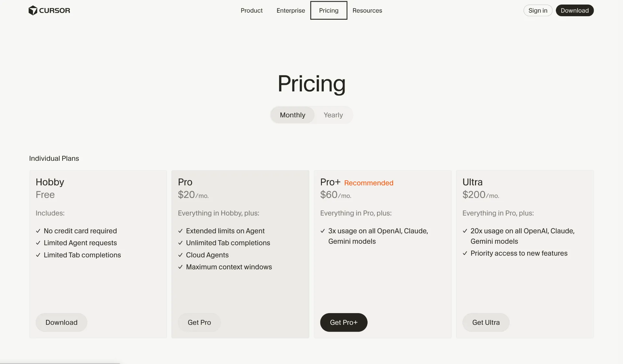This screenshot has height=364, width=623.
Task: Click checkmark beside Priority access to new features
Action: point(465,253)
